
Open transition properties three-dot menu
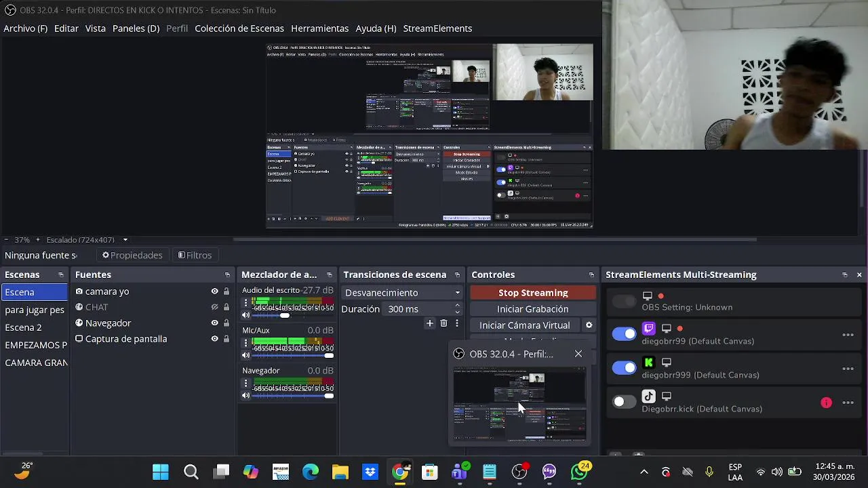pyautogui.click(x=457, y=323)
